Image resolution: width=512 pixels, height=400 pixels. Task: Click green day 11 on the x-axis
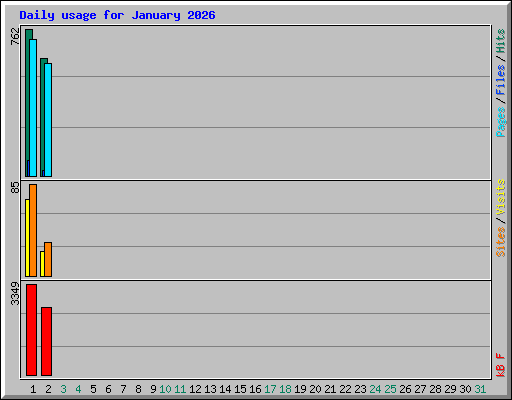point(180,389)
